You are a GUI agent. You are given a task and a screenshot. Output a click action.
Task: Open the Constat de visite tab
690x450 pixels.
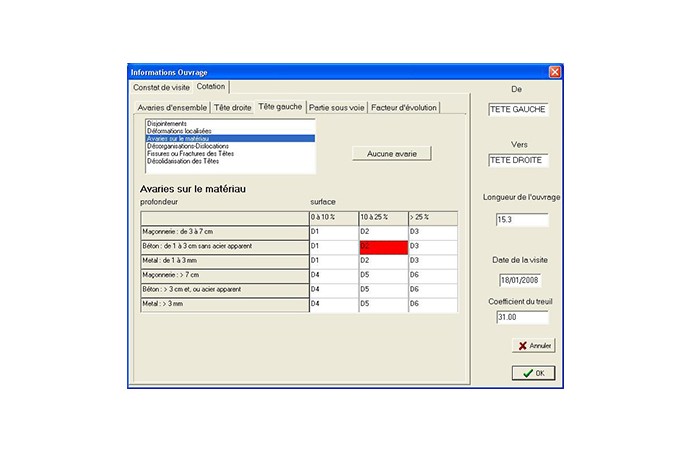[162, 88]
